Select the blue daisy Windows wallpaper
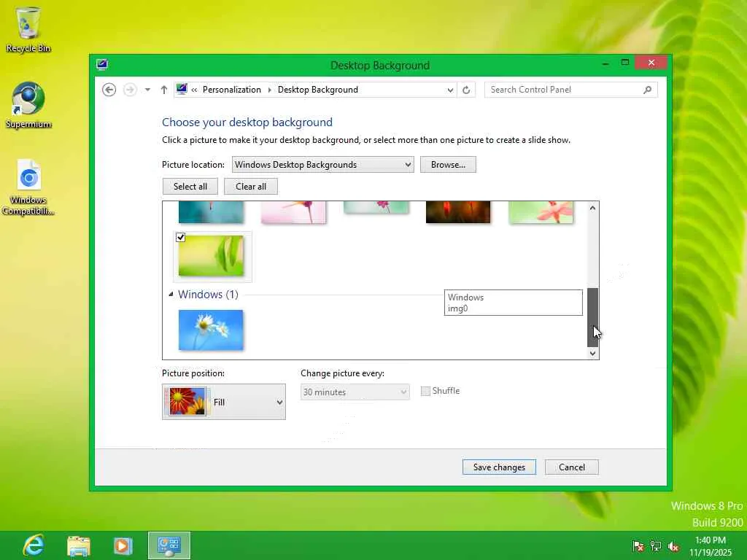 point(211,330)
